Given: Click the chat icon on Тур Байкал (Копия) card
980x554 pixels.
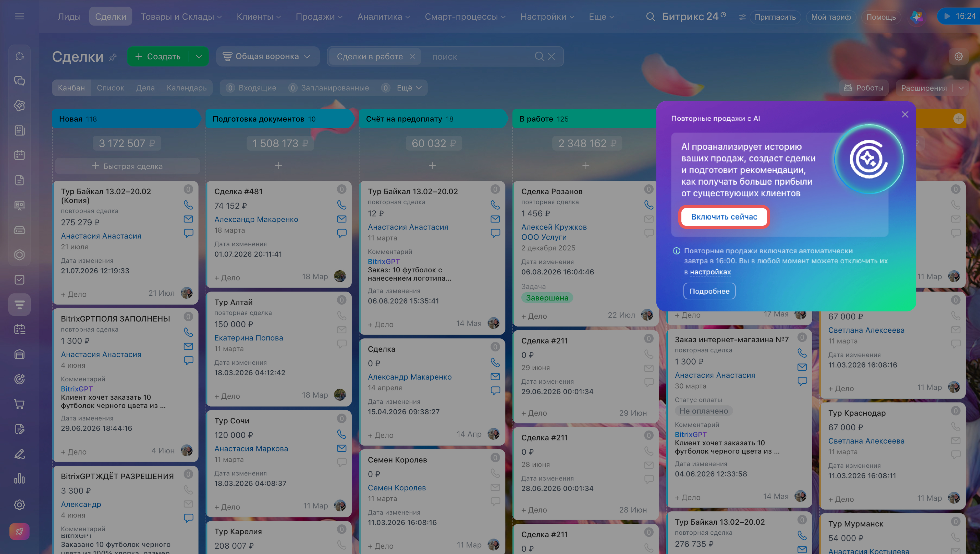Looking at the screenshot, I should click(x=188, y=233).
